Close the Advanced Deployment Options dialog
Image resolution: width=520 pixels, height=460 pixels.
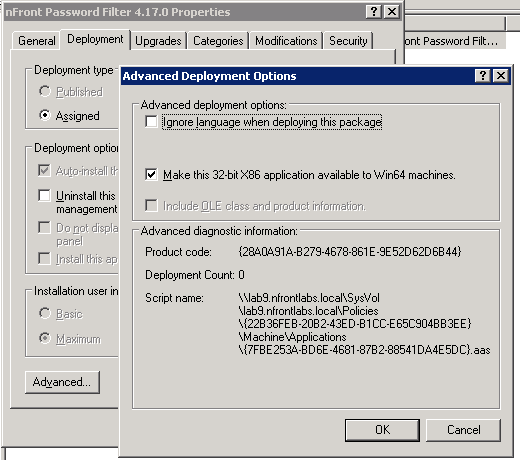click(501, 76)
